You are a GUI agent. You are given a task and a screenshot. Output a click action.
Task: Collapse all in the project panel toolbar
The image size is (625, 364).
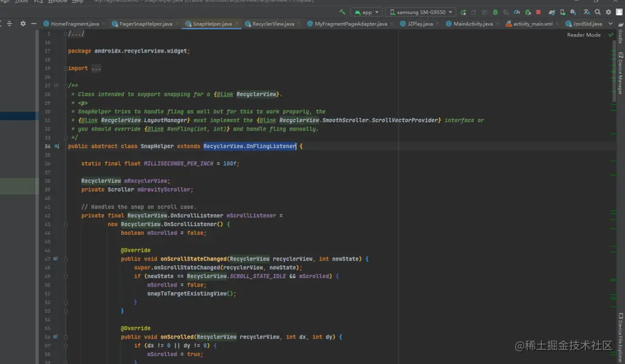pos(10,24)
